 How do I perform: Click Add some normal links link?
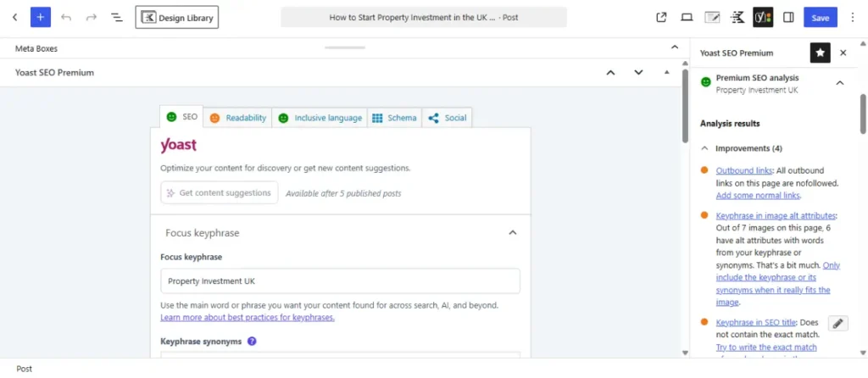(759, 196)
